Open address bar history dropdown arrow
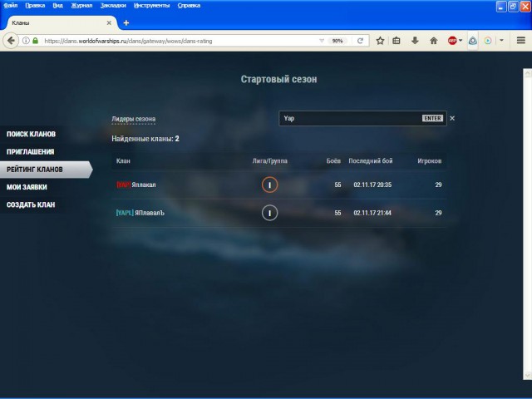 pyautogui.click(x=322, y=41)
